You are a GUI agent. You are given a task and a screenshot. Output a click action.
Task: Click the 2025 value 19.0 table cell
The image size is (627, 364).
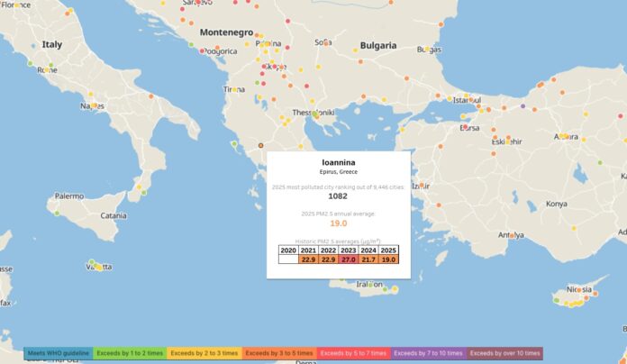(388, 259)
